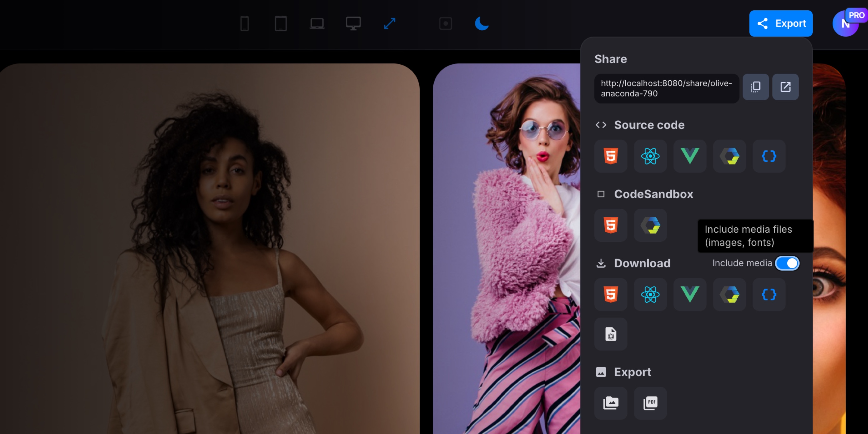Toggle dark mode moon icon
This screenshot has width=868, height=434.
482,23
